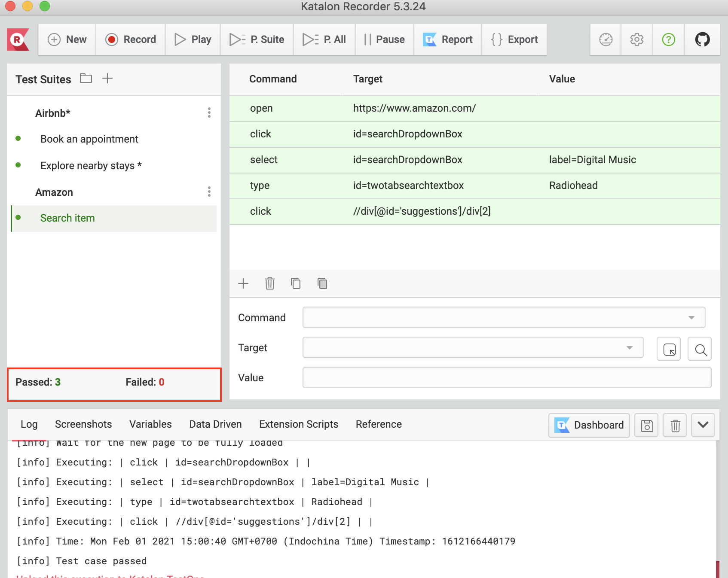Click the Value column header

562,79
